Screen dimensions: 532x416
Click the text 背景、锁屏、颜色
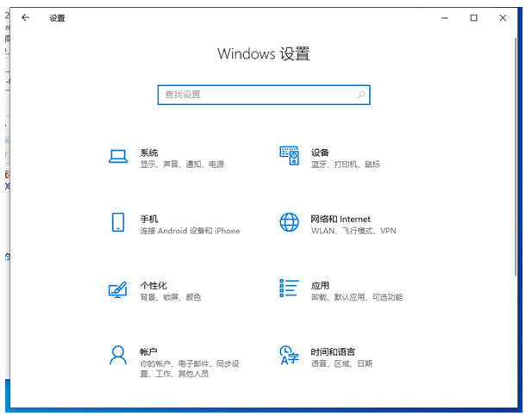point(171,297)
